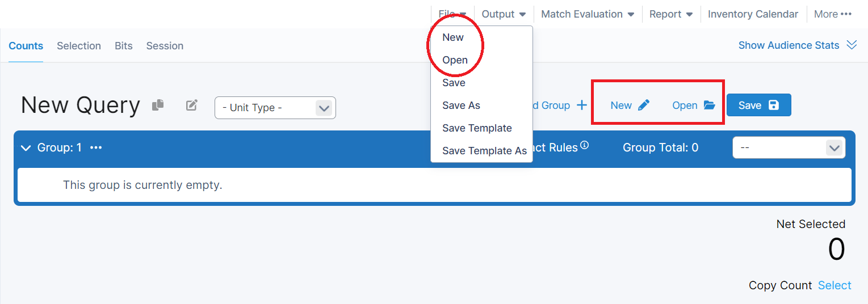The width and height of the screenshot is (868, 304).
Task: Click the edit pencil icon beside New Query
Action: pos(192,105)
